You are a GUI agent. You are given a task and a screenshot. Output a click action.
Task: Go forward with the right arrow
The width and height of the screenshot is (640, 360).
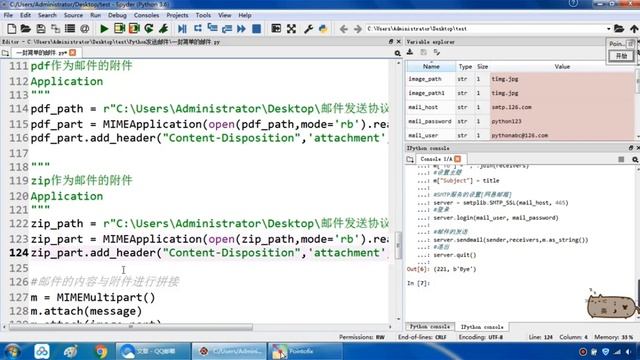(358, 29)
